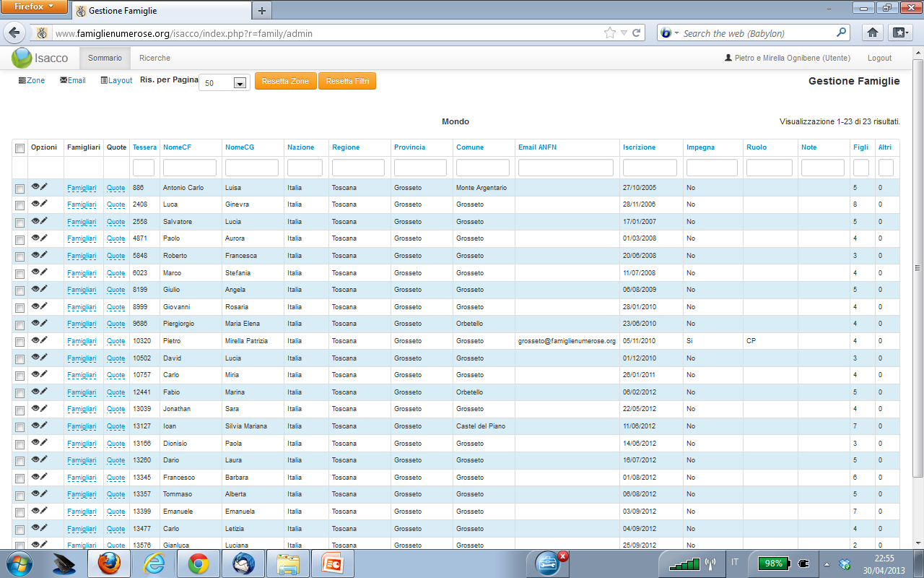Sort table by Figli column header
The height and width of the screenshot is (578, 924).
860,147
